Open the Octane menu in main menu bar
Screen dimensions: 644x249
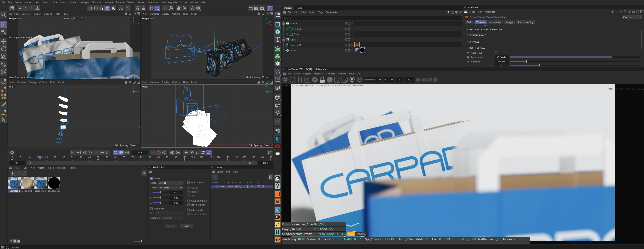[183, 2]
